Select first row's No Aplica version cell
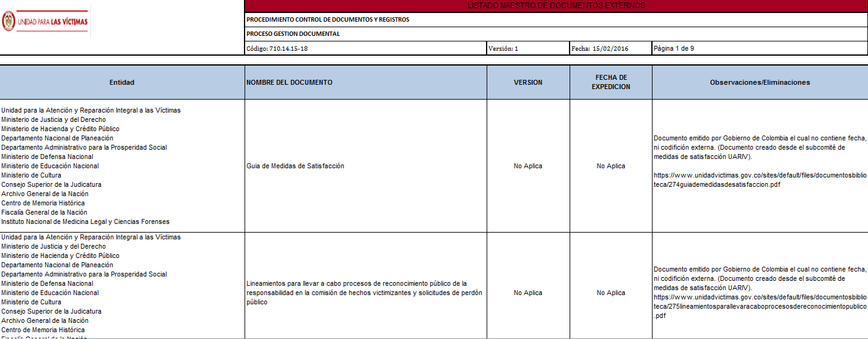Image resolution: width=868 pixels, height=339 pixels. pos(528,166)
